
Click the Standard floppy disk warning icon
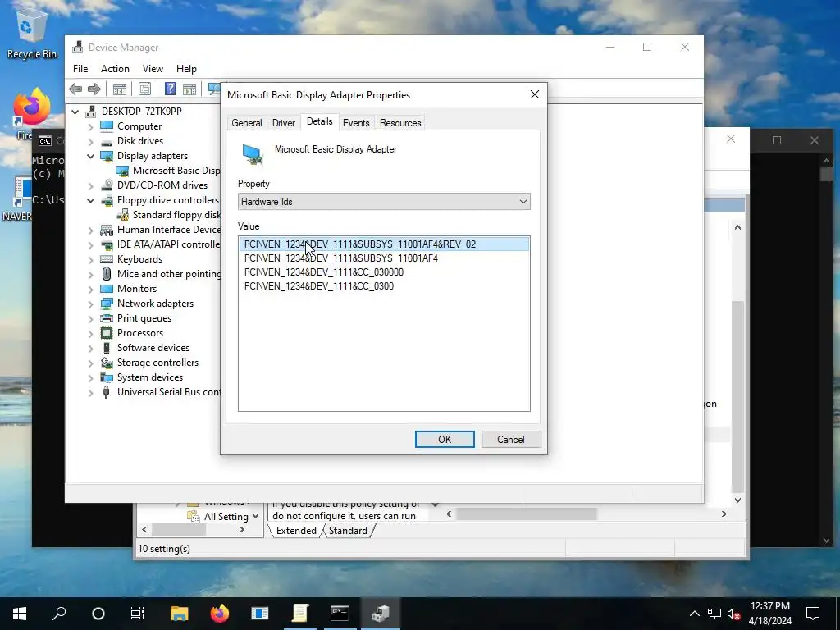point(123,215)
